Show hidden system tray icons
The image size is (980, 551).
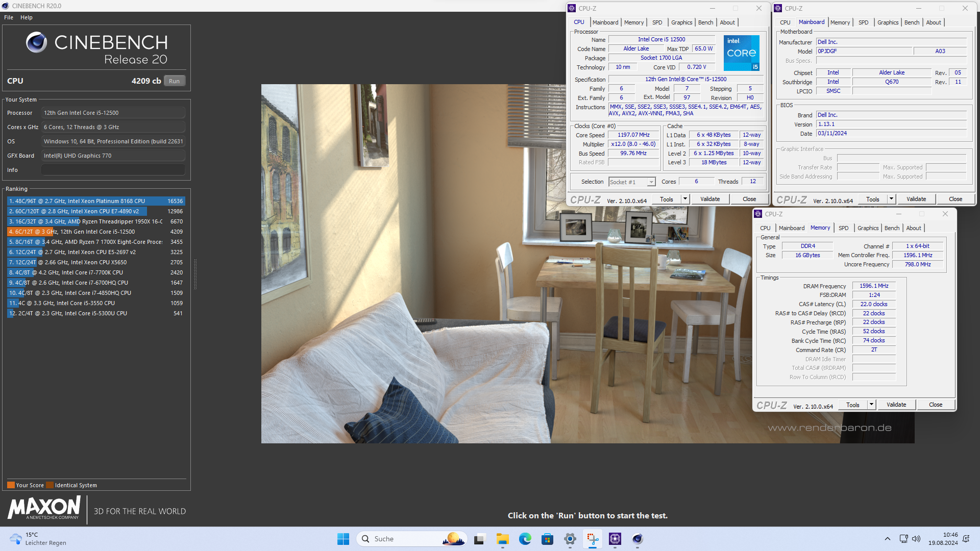tap(887, 539)
